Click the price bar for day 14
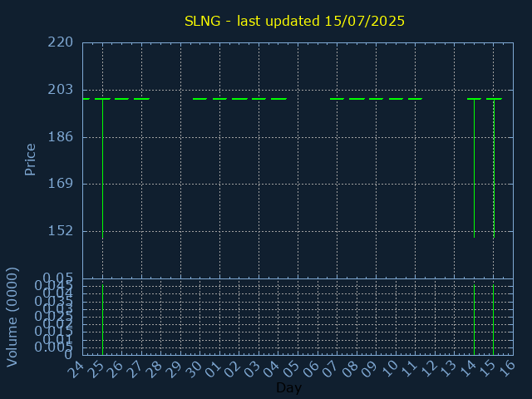 pyautogui.click(x=475, y=168)
